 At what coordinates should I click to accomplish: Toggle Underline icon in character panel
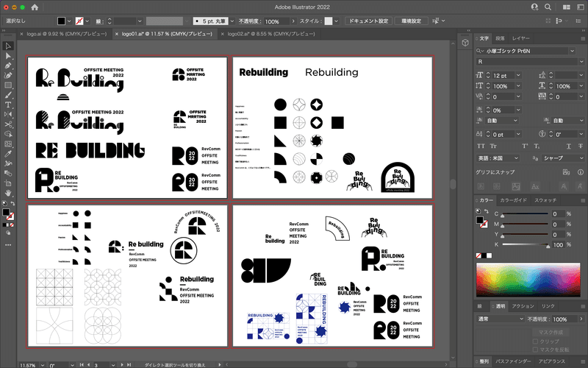coord(569,146)
